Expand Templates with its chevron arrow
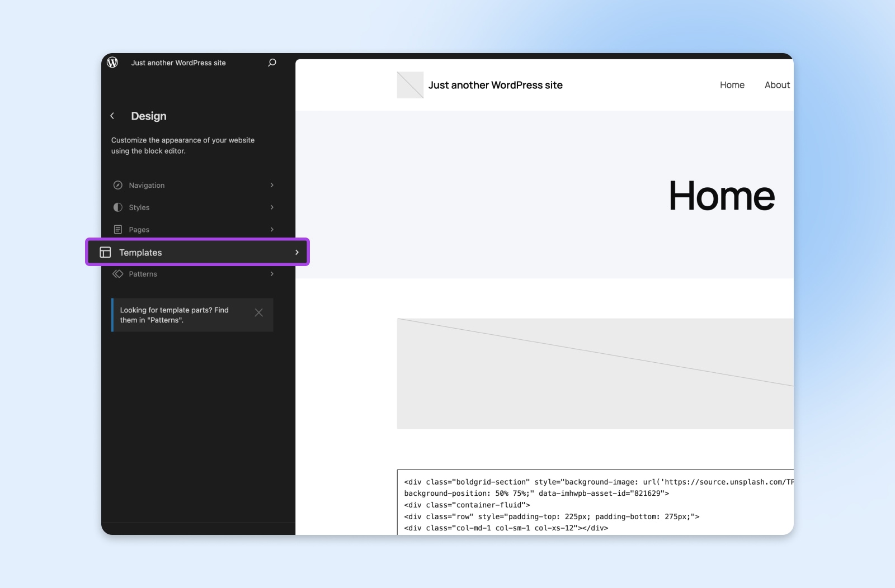 point(296,252)
